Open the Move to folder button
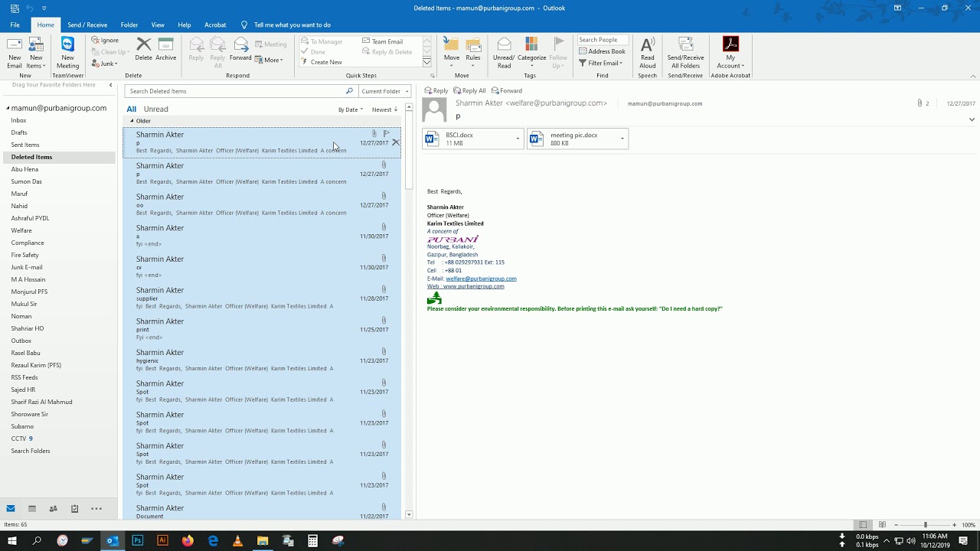 [x=452, y=52]
